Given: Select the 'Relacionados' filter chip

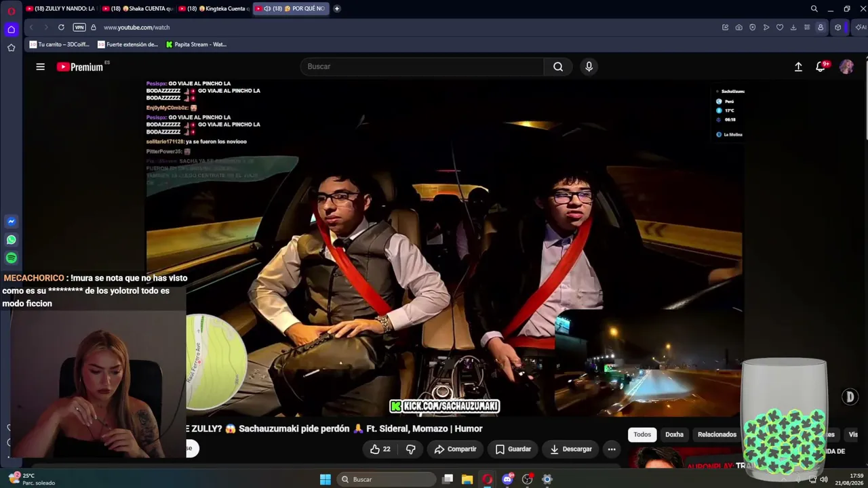Looking at the screenshot, I should (x=717, y=434).
